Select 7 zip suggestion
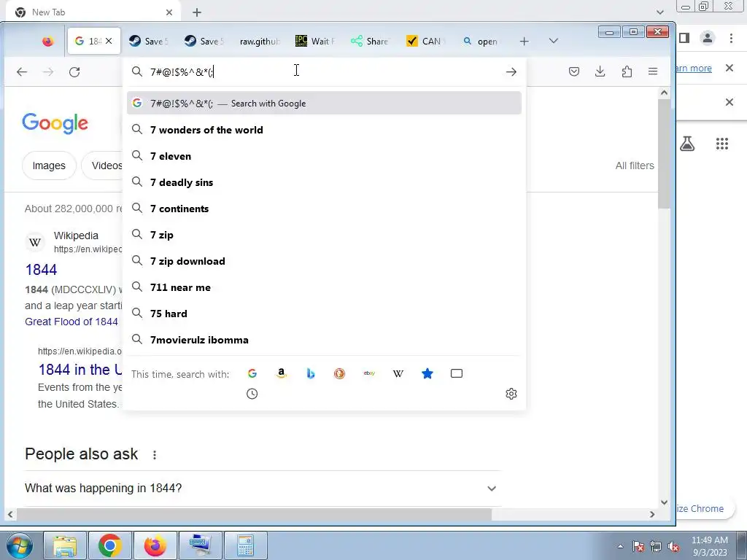 pyautogui.click(x=324, y=234)
